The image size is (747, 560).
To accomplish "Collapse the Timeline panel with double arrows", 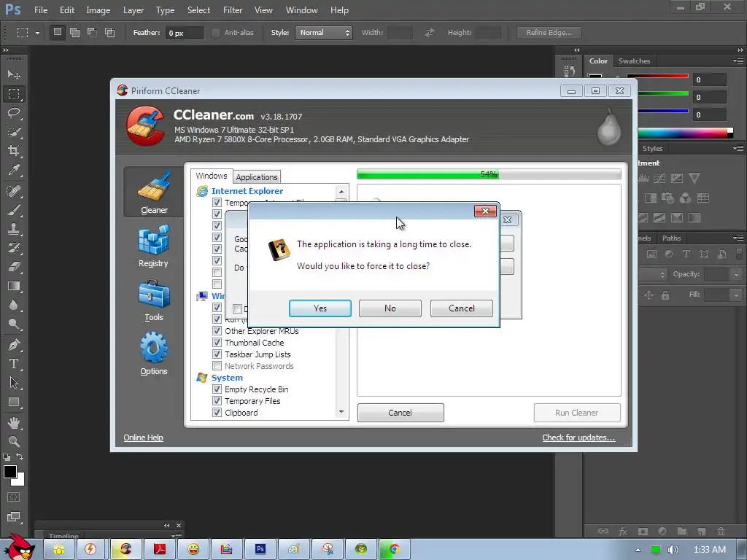I will tap(167, 525).
